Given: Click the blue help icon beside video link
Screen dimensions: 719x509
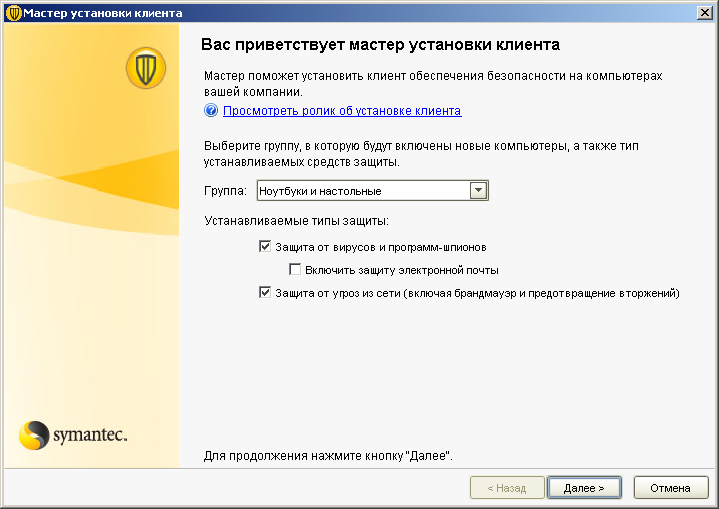Looking at the screenshot, I should pyautogui.click(x=211, y=111).
